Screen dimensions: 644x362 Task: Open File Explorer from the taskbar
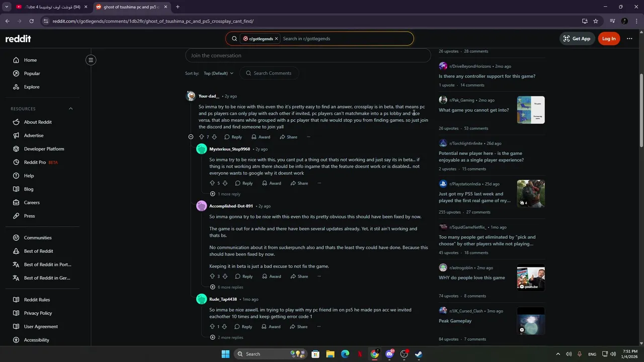pos(330,354)
